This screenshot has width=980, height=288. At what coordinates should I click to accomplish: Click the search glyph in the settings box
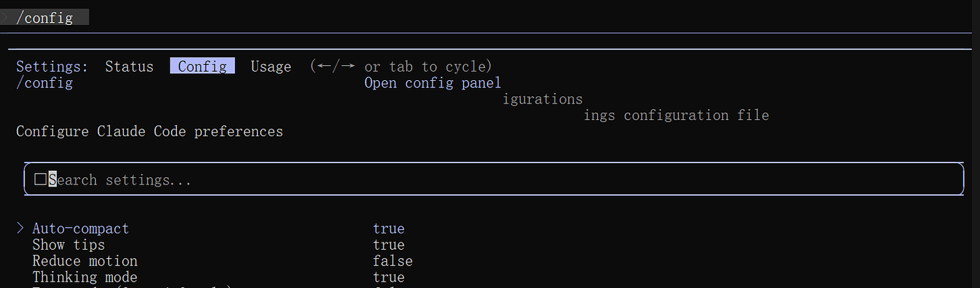click(40, 179)
